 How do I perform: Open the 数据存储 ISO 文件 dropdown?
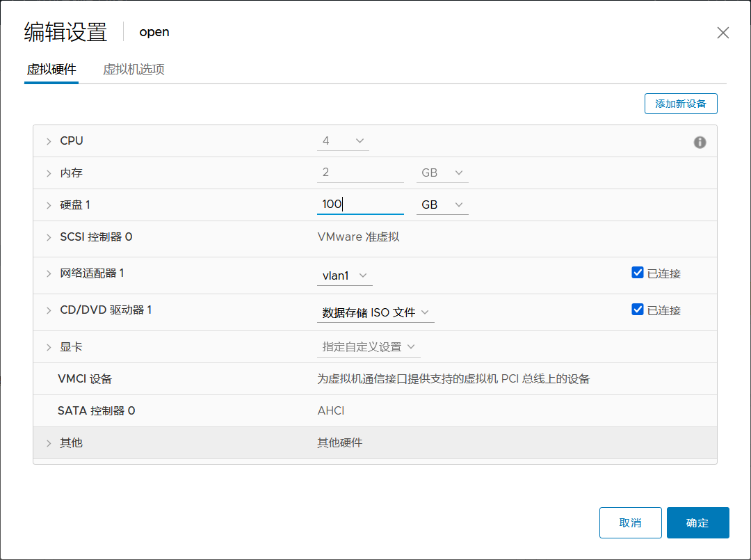[x=375, y=312]
